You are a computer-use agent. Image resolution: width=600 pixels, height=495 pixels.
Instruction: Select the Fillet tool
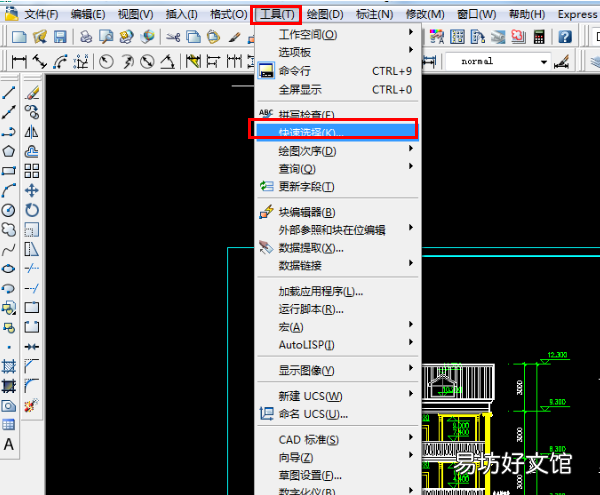click(x=32, y=385)
